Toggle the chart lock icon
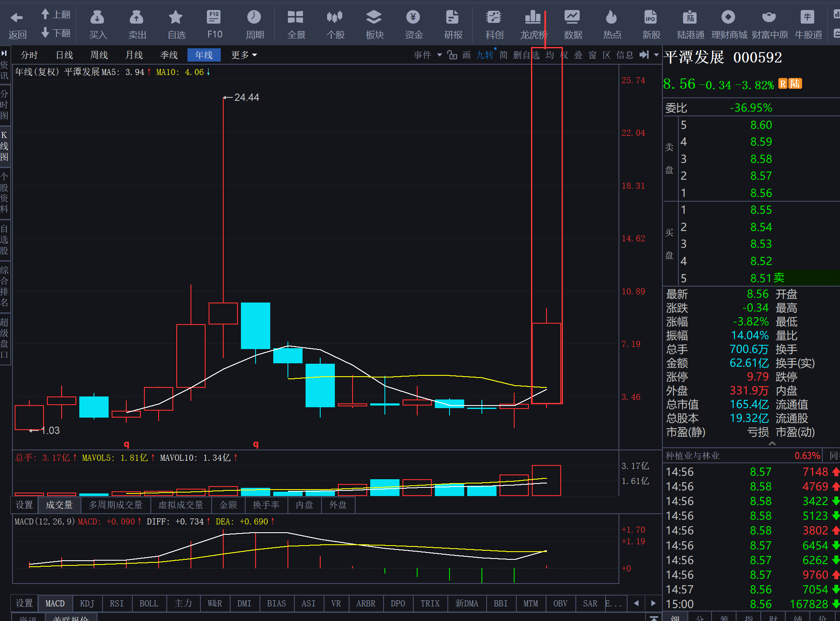840x621 pixels. tap(452, 55)
